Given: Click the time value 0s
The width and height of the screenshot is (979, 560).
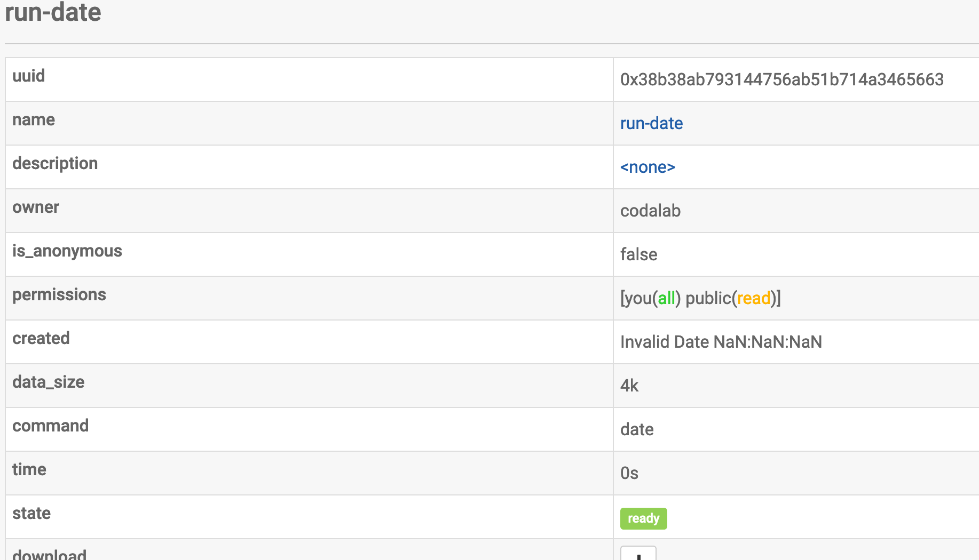Looking at the screenshot, I should (x=629, y=473).
